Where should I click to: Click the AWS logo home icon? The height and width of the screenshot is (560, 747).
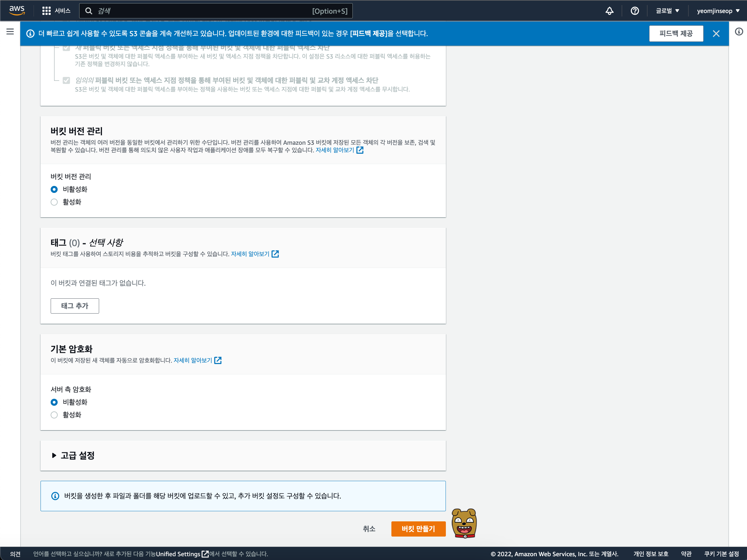click(x=17, y=10)
